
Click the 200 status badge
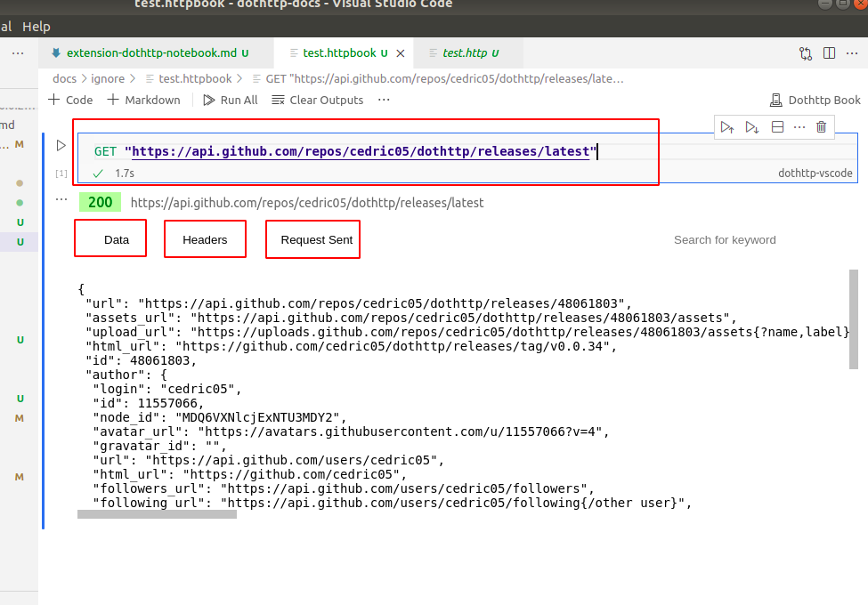click(101, 202)
